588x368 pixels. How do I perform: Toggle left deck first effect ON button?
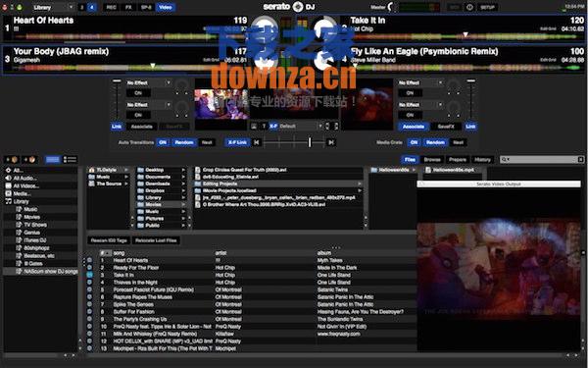click(138, 93)
